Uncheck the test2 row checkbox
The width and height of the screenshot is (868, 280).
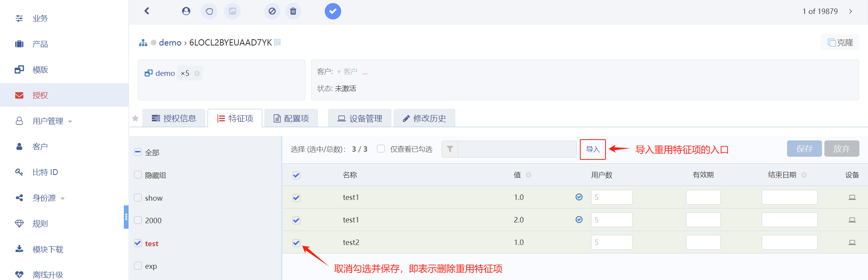click(296, 243)
